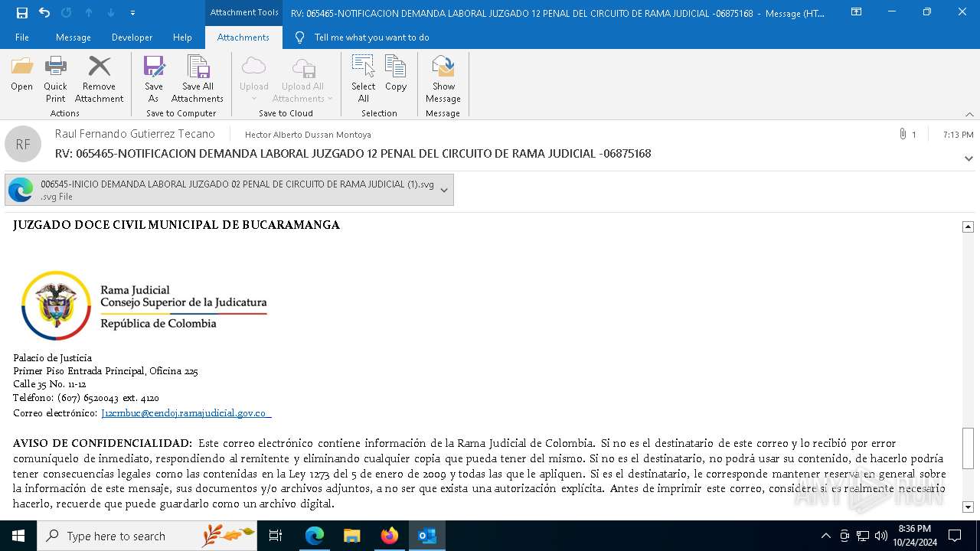This screenshot has width=980, height=551.
Task: Click the Rama Judicial logo image
Action: (x=145, y=305)
